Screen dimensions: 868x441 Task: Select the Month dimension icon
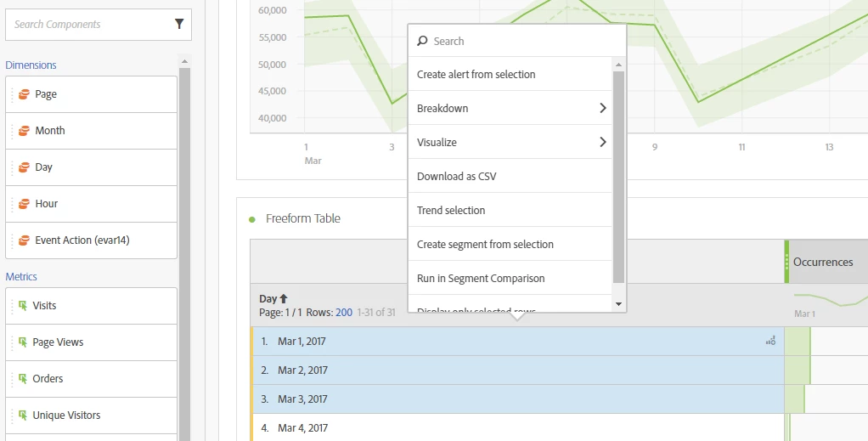click(x=24, y=131)
